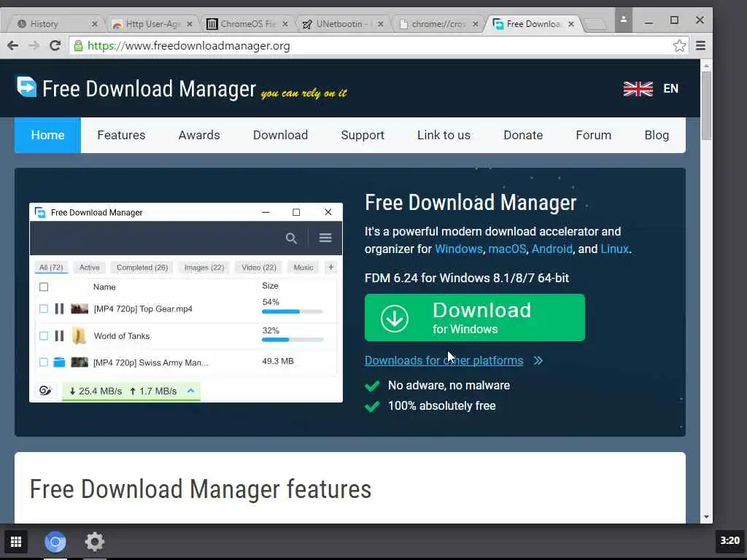Tick the checkbox for World of Tanks
Image resolution: width=747 pixels, height=560 pixels.
click(44, 335)
